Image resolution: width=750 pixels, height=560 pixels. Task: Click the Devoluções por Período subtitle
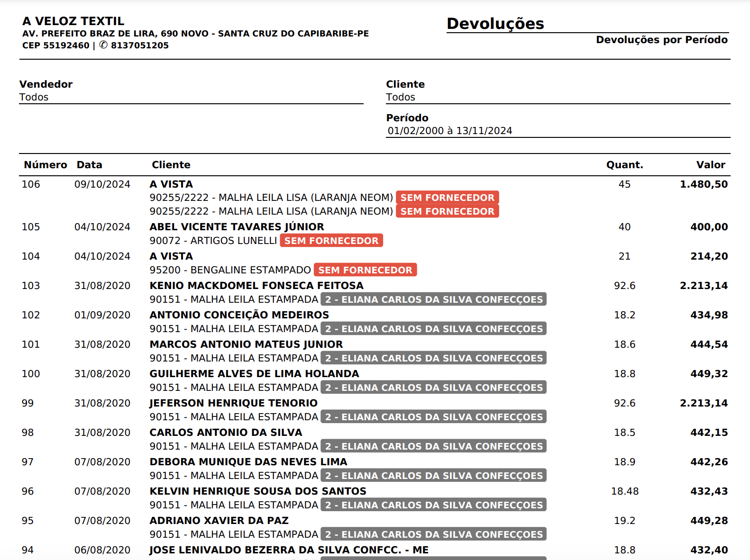coord(661,40)
